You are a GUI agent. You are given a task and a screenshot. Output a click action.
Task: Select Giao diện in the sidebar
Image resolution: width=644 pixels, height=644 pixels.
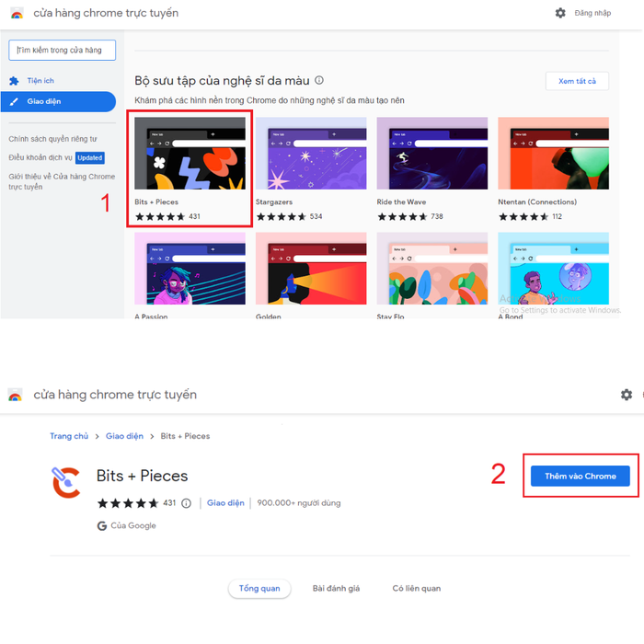click(x=58, y=101)
